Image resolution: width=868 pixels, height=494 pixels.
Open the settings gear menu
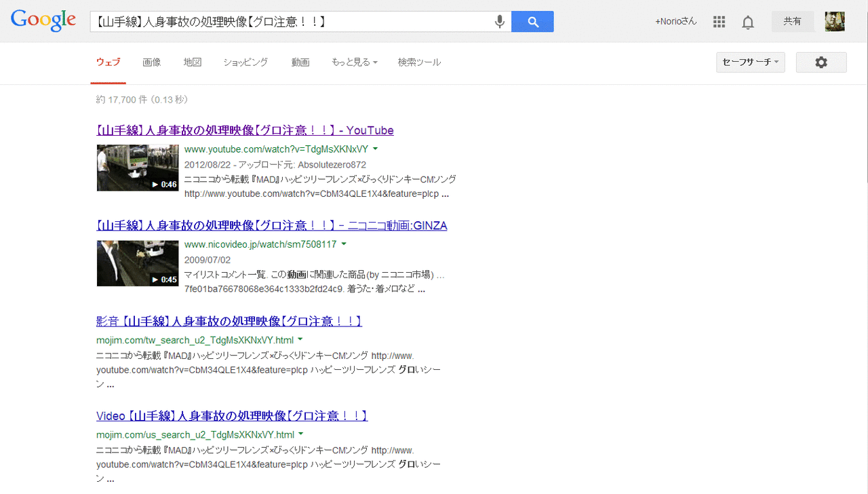coord(821,62)
